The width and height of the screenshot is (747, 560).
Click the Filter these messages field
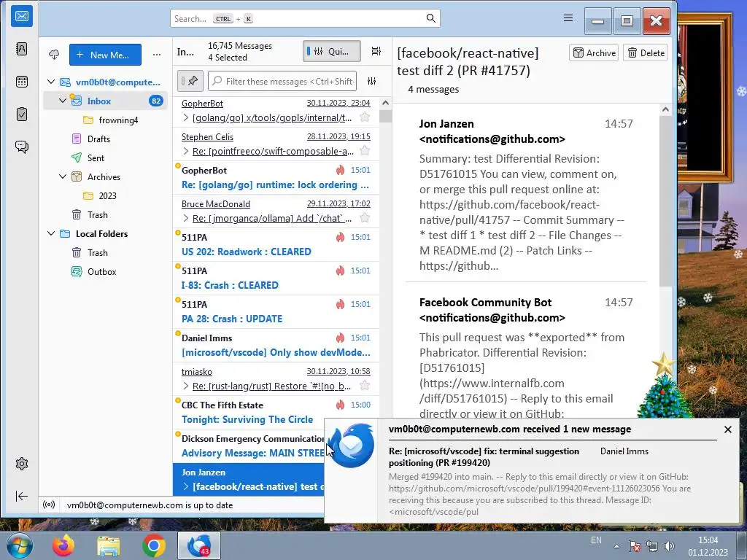point(283,82)
